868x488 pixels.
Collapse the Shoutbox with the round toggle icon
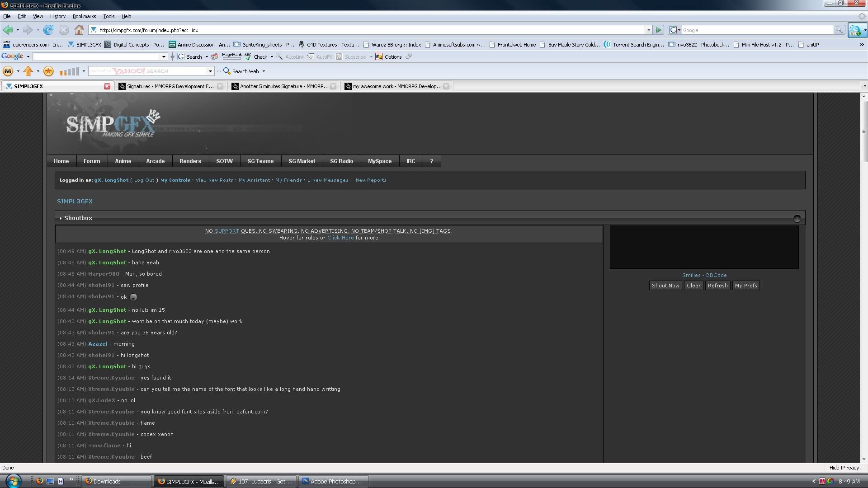797,219
